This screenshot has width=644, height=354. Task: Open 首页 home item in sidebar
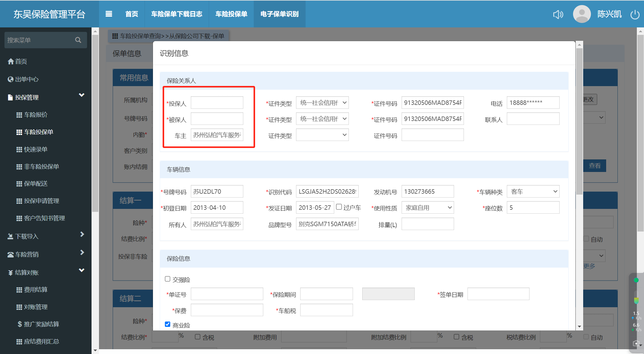click(21, 61)
